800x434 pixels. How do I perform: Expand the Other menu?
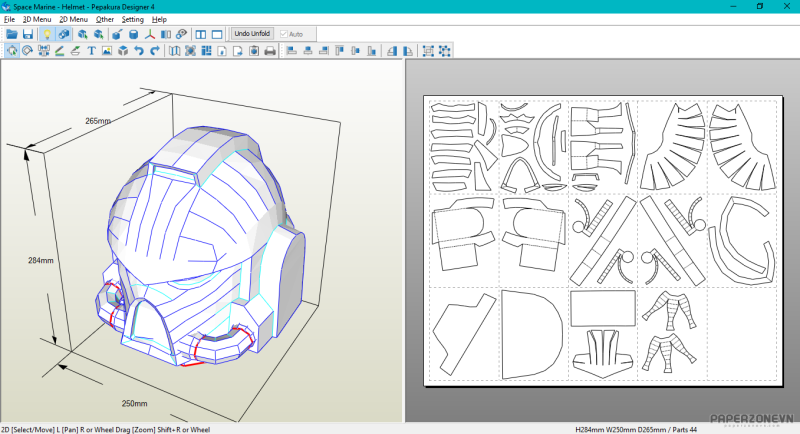point(105,19)
